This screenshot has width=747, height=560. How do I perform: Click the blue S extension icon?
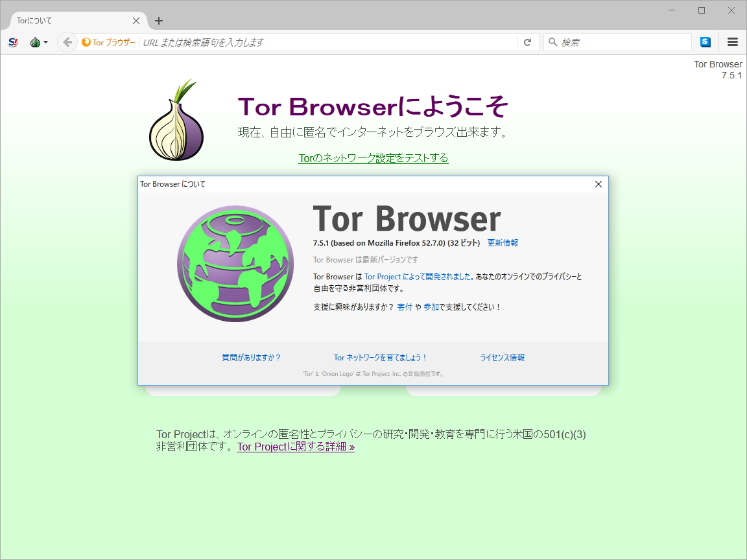pyautogui.click(x=705, y=41)
